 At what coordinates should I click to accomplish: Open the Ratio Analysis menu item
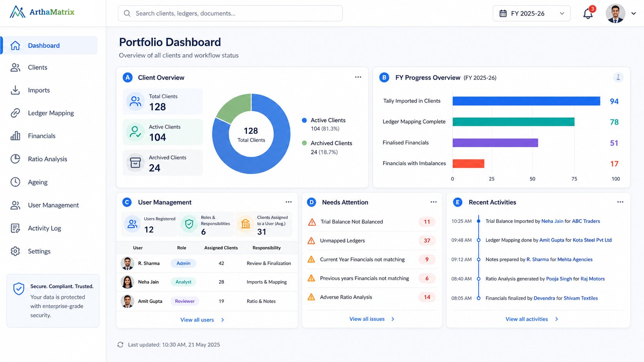[49, 159]
